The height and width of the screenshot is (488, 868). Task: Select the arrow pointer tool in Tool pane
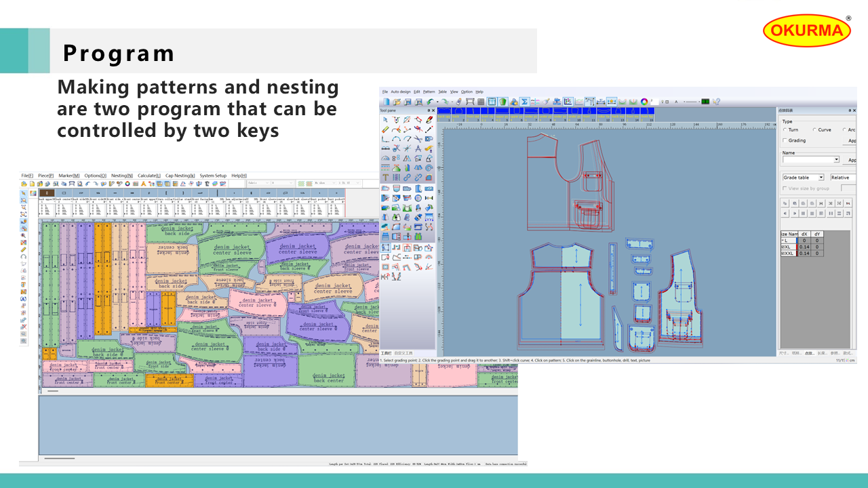click(385, 120)
